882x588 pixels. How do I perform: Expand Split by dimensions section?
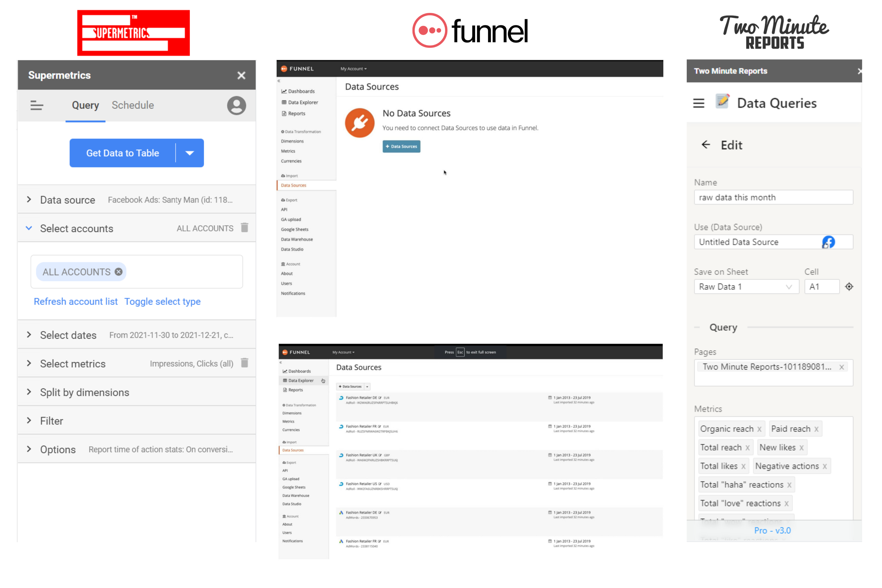136,392
